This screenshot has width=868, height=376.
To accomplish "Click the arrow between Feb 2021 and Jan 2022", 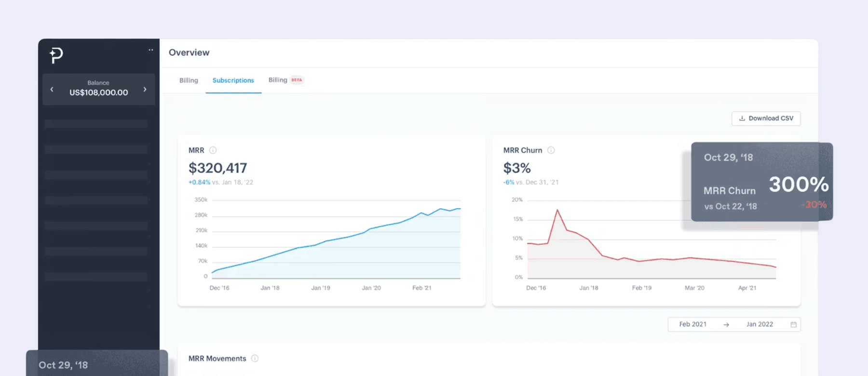I will pos(726,324).
